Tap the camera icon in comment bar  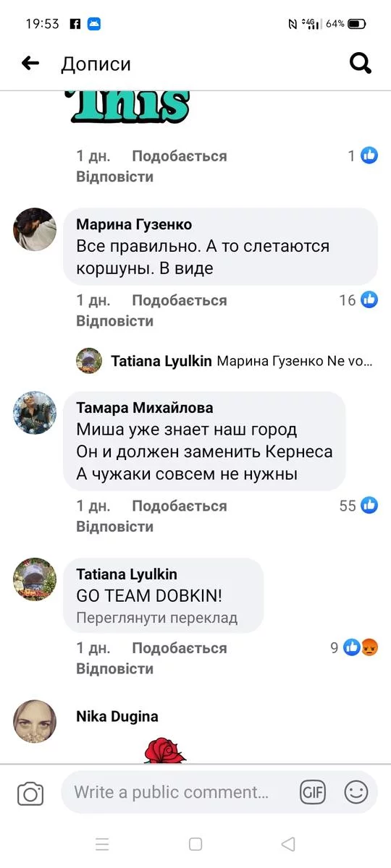click(30, 793)
